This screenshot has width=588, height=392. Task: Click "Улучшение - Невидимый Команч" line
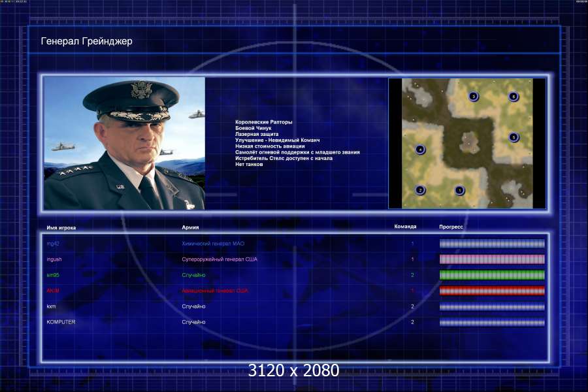click(x=278, y=140)
